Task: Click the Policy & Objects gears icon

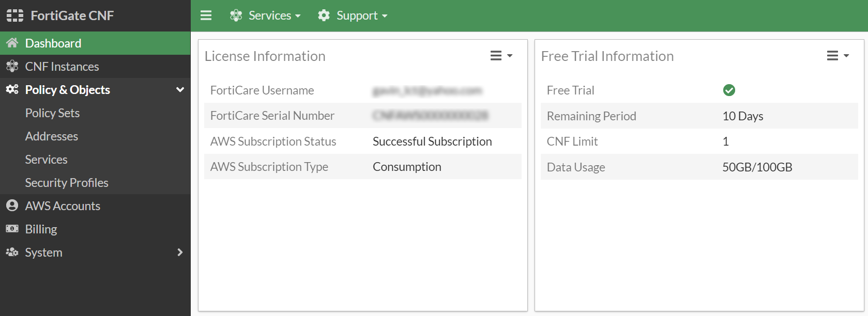Action: 12,89
